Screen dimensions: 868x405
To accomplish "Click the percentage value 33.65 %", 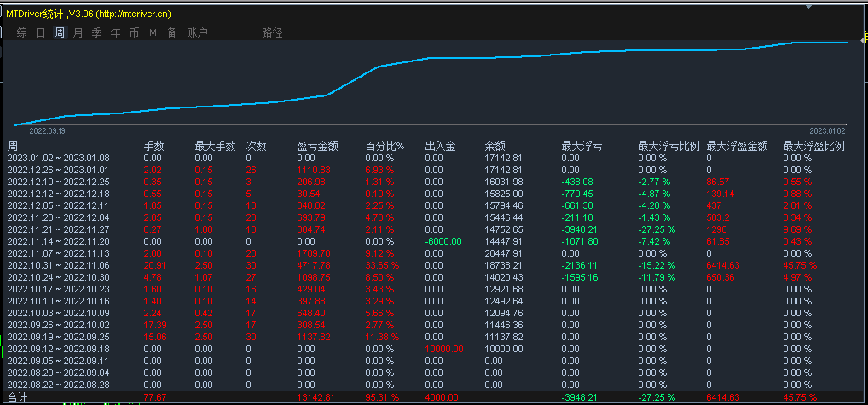I will [382, 265].
